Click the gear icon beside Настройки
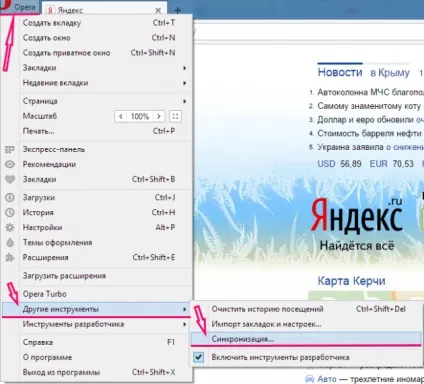 tap(10, 227)
